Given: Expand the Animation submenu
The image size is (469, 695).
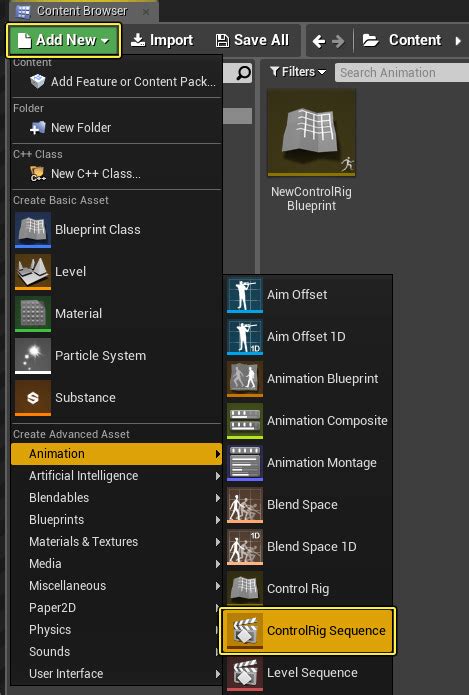Looking at the screenshot, I should (x=116, y=454).
